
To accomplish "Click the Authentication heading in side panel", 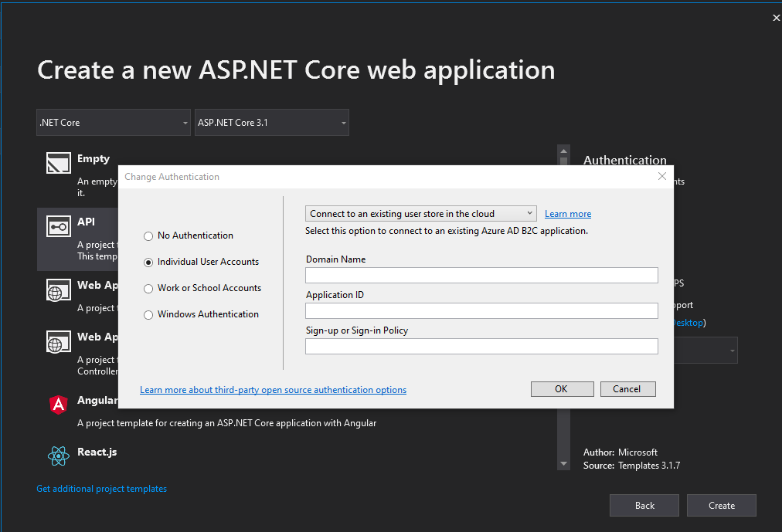I will point(625,160).
